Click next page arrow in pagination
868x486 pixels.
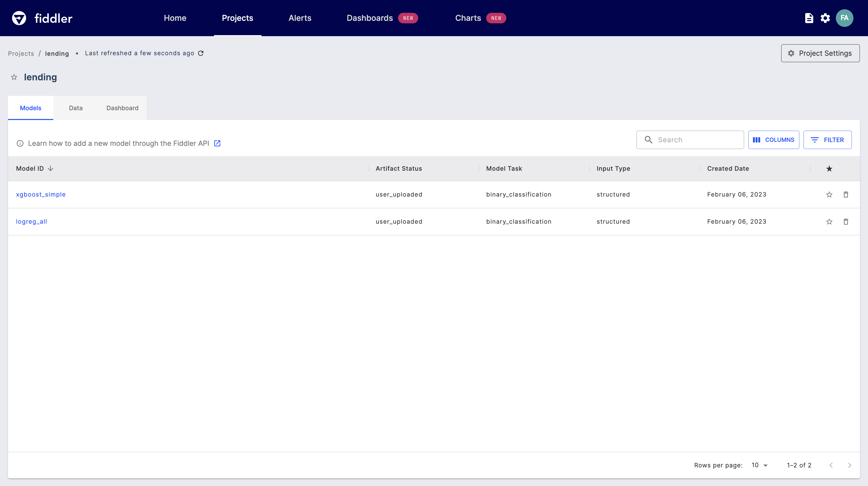849,465
